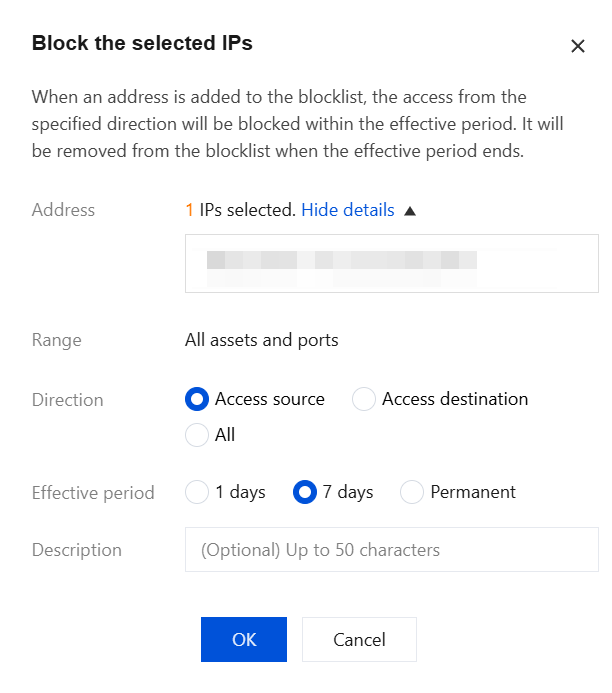Choose the 7 days effective period

[304, 492]
